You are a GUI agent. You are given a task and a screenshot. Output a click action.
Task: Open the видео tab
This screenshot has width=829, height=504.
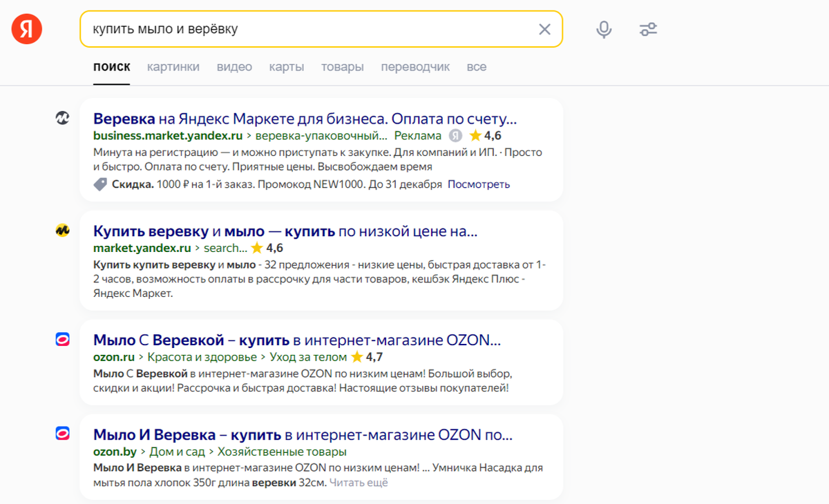(x=234, y=67)
